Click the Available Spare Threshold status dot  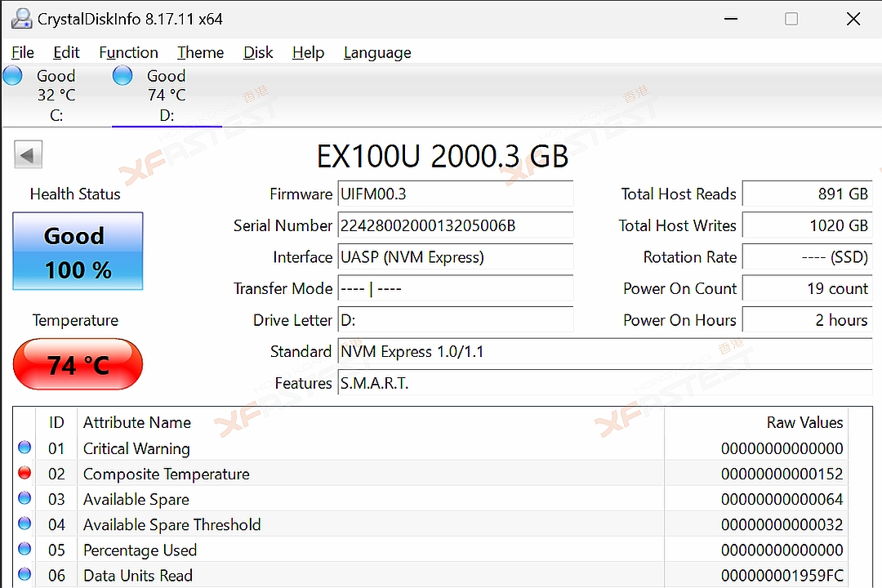pos(24,523)
